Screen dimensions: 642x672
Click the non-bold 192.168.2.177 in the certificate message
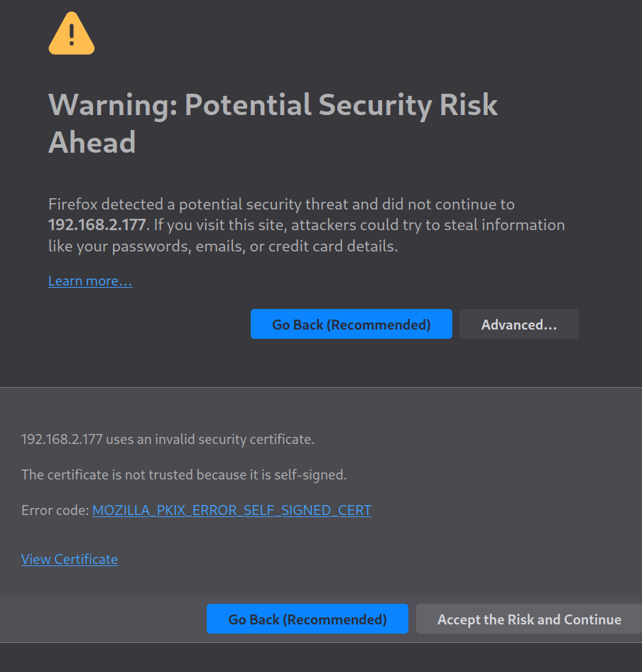coord(62,440)
